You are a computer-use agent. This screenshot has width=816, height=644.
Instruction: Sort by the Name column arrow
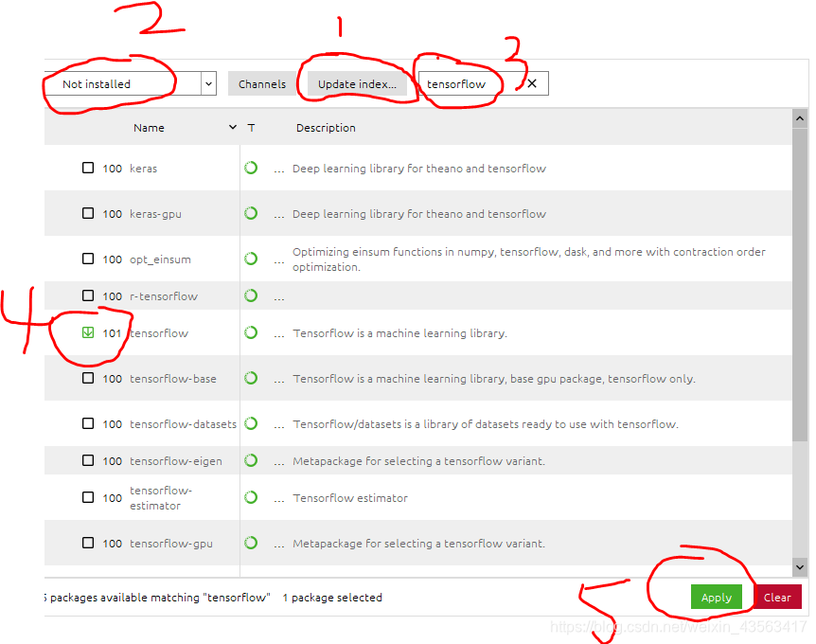click(x=233, y=127)
